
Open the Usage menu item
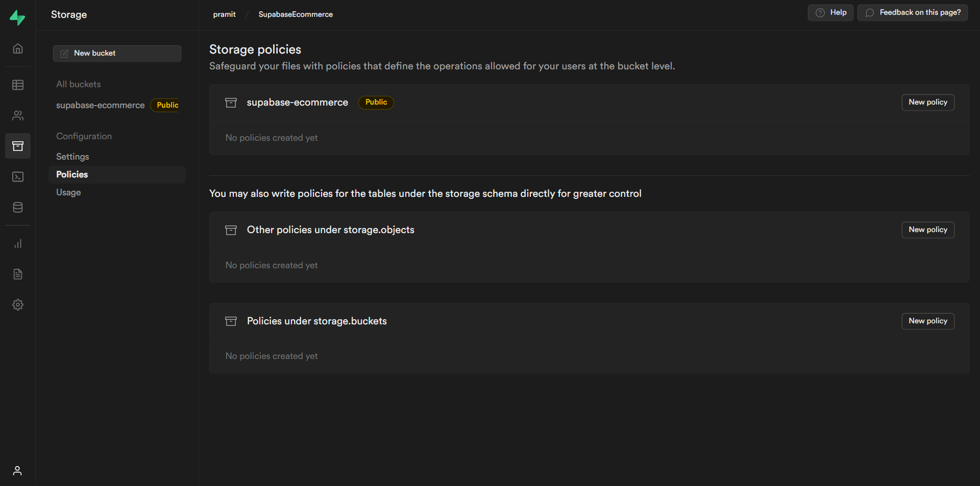[x=68, y=192]
